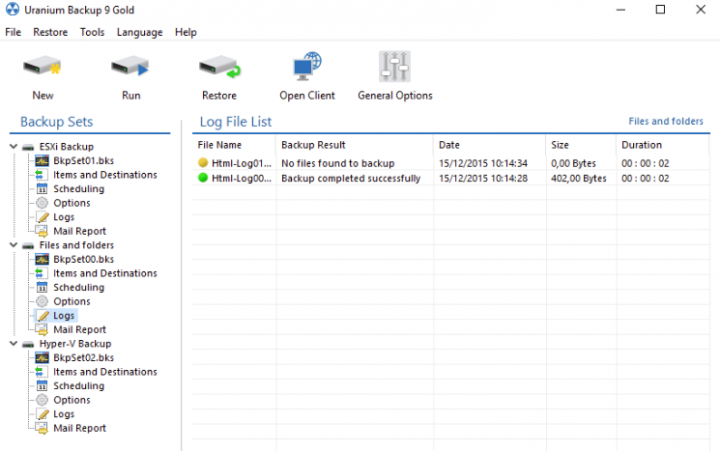Click Scheduling calendar icon under ESXi Backup
Image resolution: width=720 pixels, height=451 pixels.
42,189
